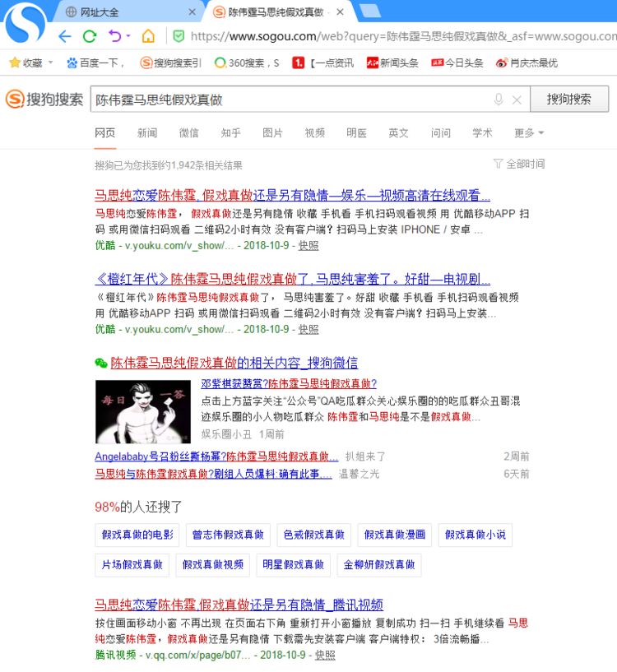Screen dimensions: 617x672
Task: Open the 《橙红年代》 result link
Action: pyautogui.click(x=292, y=280)
